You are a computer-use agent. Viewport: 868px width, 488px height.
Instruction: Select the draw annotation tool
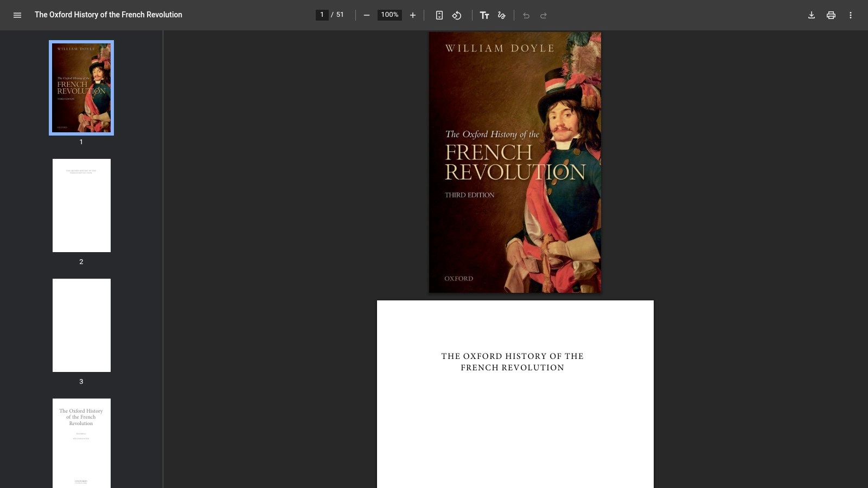[502, 15]
